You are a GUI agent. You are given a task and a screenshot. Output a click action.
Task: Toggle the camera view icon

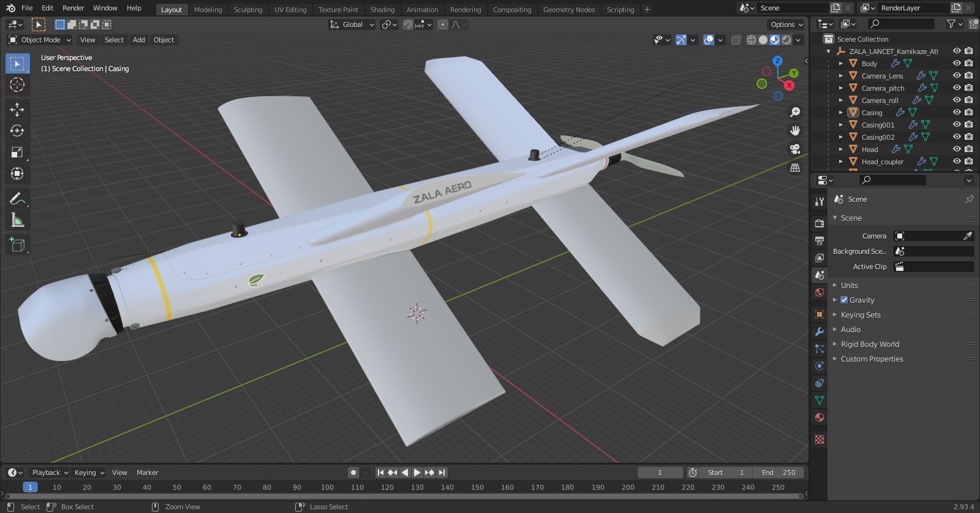pyautogui.click(x=795, y=149)
